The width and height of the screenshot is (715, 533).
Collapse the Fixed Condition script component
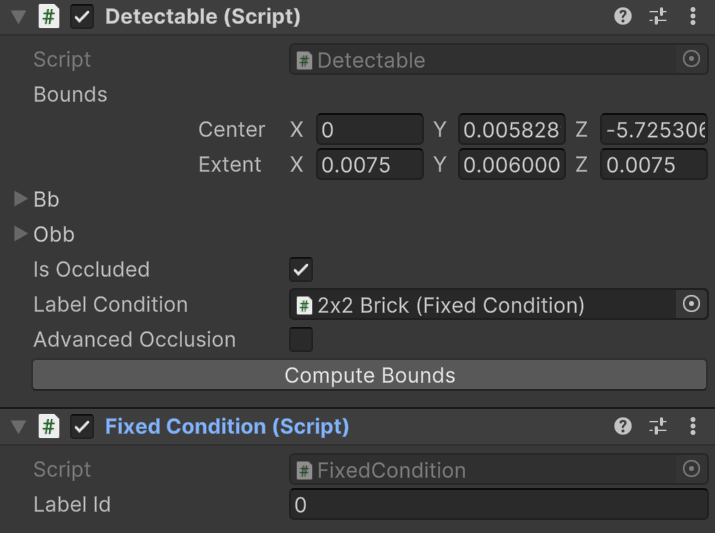(x=19, y=427)
